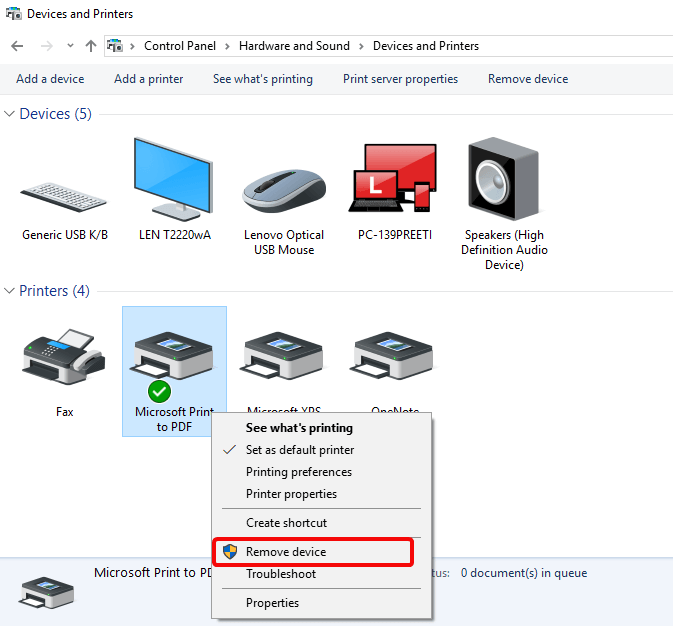Navigate to Control Panel breadcrumb
Image resolution: width=673 pixels, height=626 pixels.
(180, 46)
